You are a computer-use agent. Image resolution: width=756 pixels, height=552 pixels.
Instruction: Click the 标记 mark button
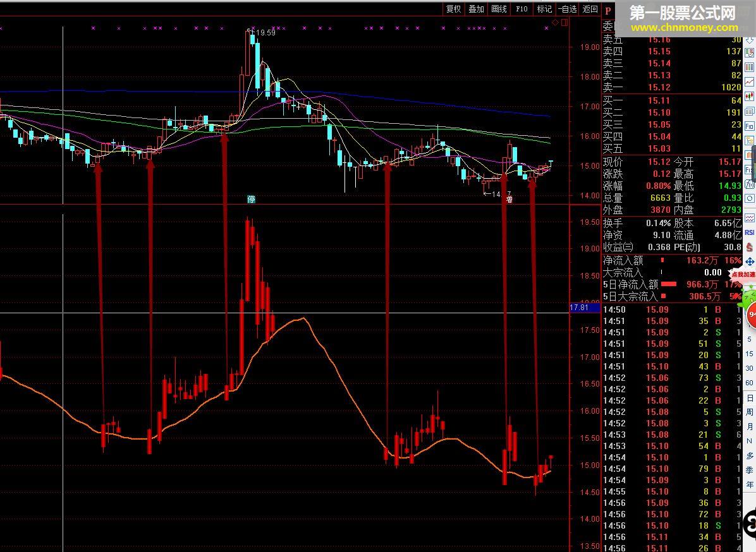point(544,9)
